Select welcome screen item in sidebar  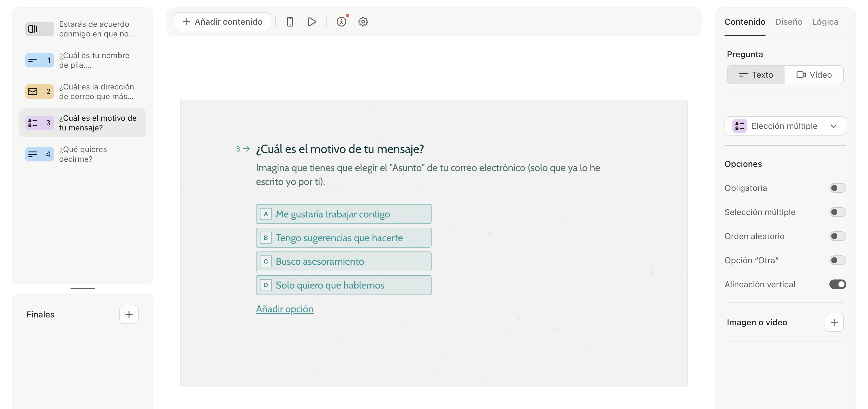pyautogui.click(x=82, y=29)
